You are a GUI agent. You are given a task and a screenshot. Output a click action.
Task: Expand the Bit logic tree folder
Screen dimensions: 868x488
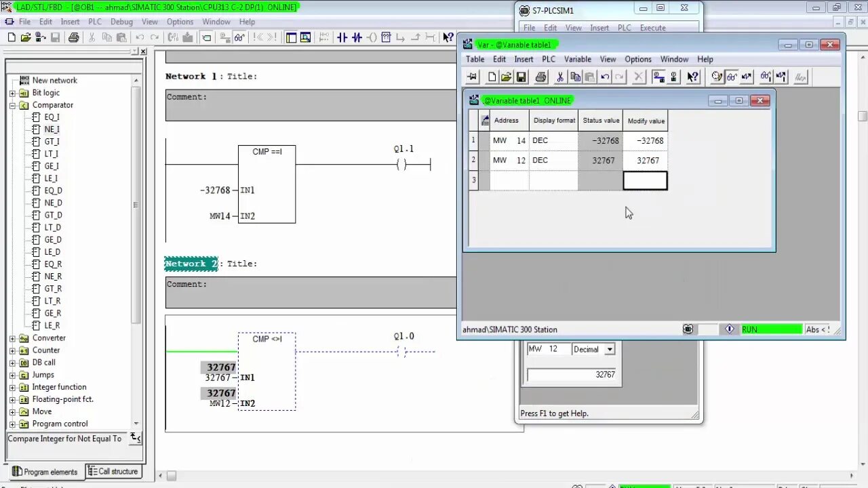tap(12, 93)
